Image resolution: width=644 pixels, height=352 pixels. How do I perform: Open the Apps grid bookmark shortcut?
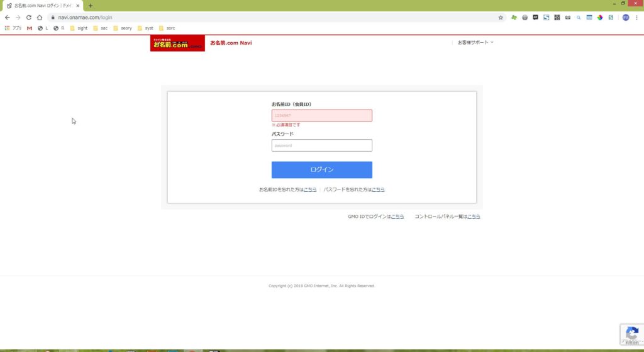click(x=13, y=28)
